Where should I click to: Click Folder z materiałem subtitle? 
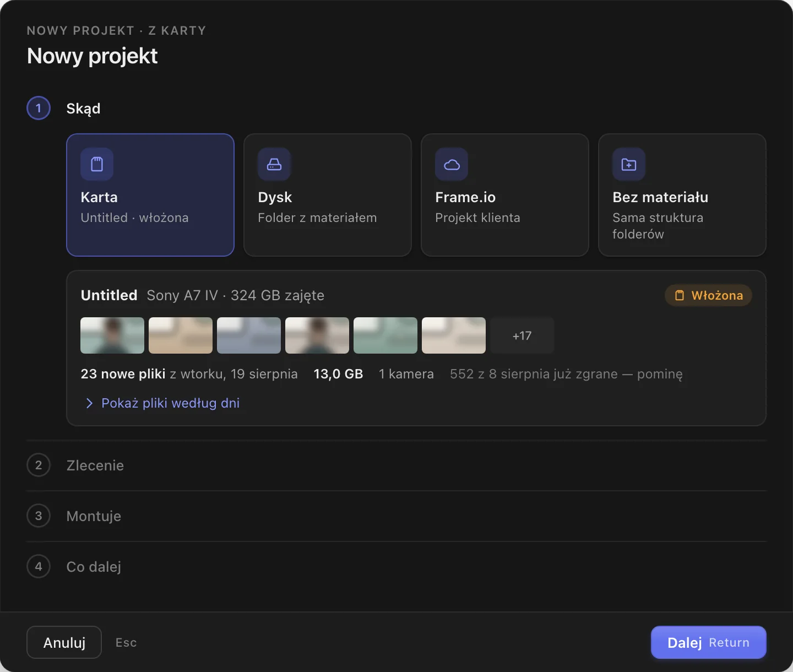tap(317, 218)
